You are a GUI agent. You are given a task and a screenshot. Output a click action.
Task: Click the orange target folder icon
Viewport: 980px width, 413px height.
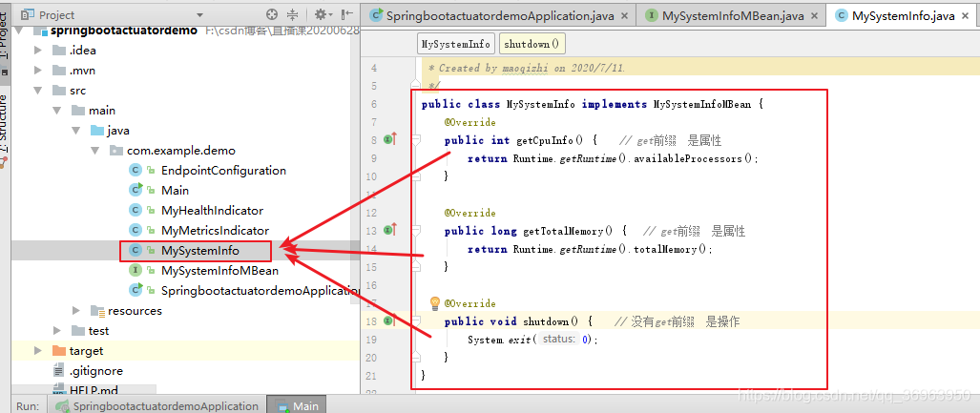(x=59, y=350)
